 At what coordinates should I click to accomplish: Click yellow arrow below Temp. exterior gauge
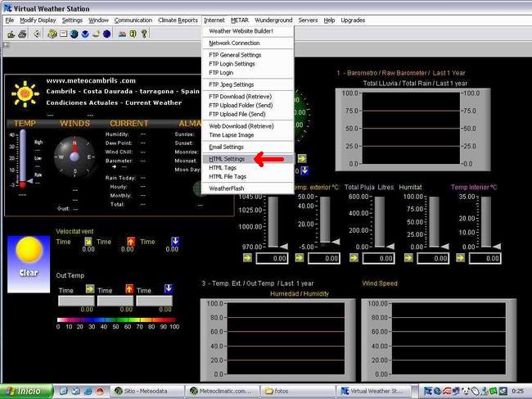300,258
